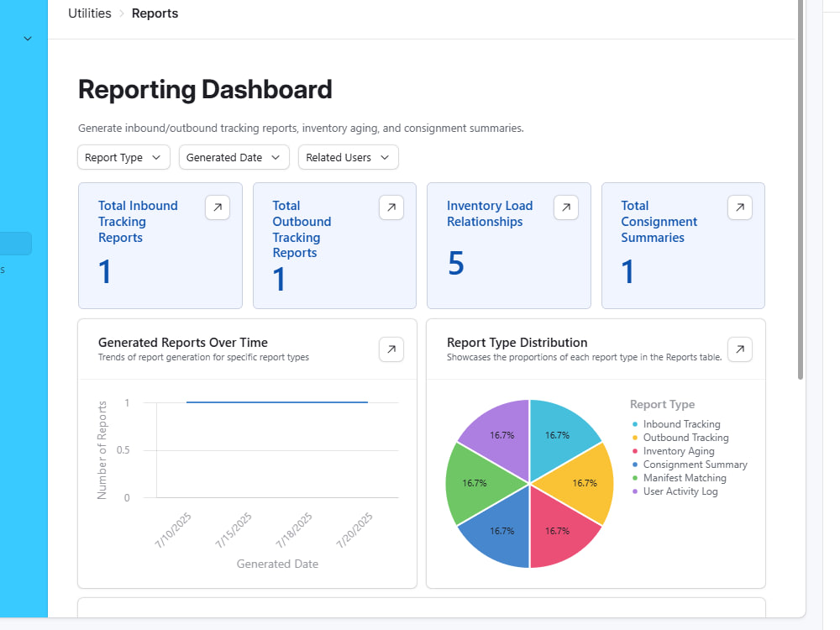Click the 7/20/2025 axis date label
Viewport: 840px width, 630px height.
[354, 530]
